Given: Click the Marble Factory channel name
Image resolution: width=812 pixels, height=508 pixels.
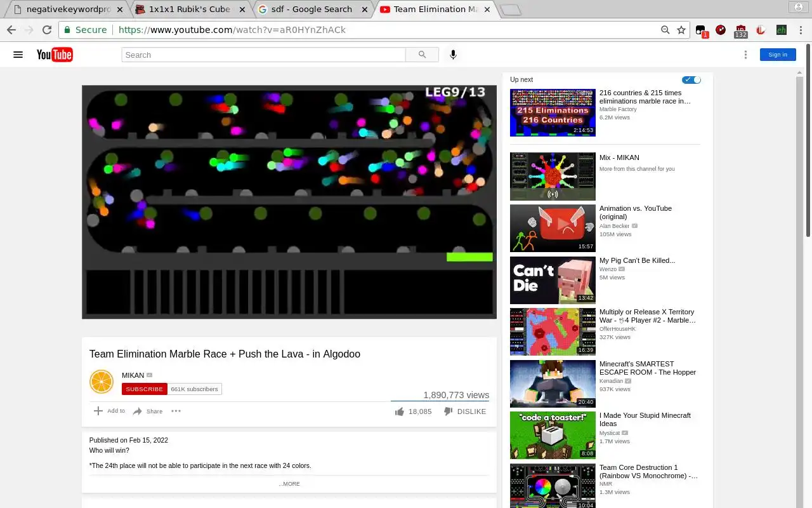Looking at the screenshot, I should (x=618, y=109).
